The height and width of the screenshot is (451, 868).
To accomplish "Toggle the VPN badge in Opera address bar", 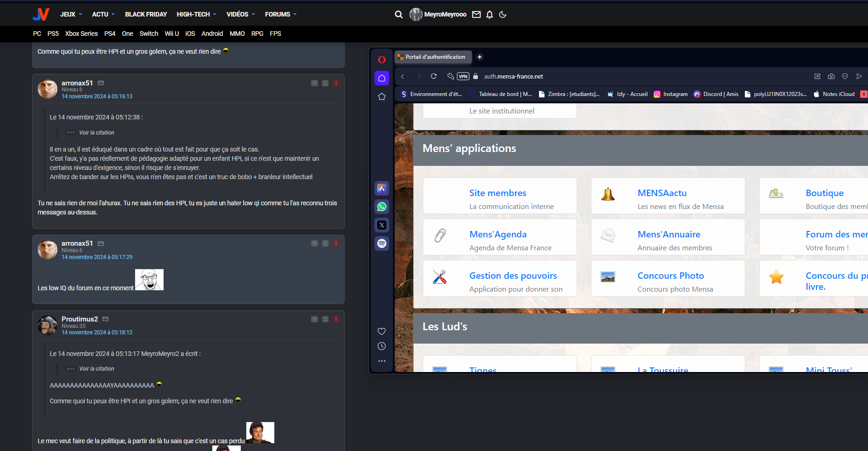I will [463, 76].
